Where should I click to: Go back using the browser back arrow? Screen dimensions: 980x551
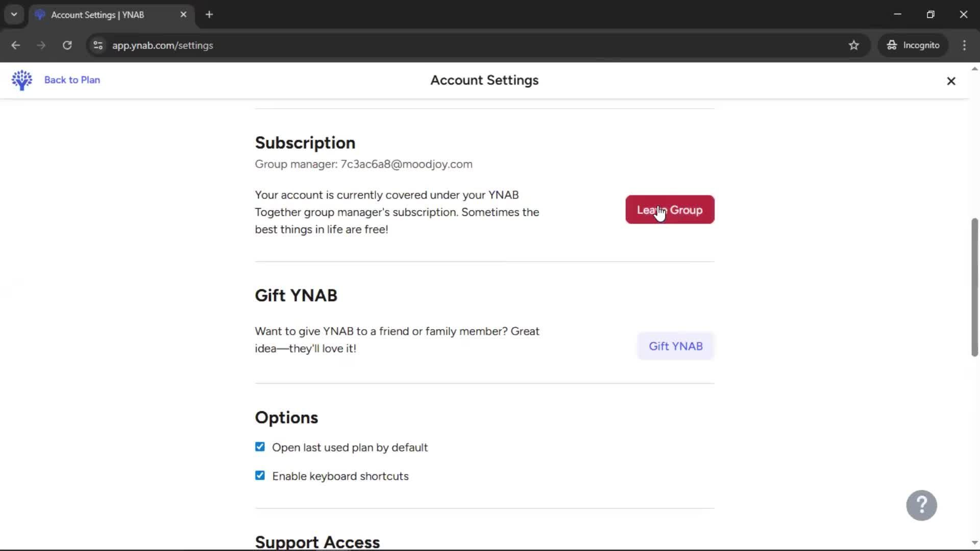(16, 45)
